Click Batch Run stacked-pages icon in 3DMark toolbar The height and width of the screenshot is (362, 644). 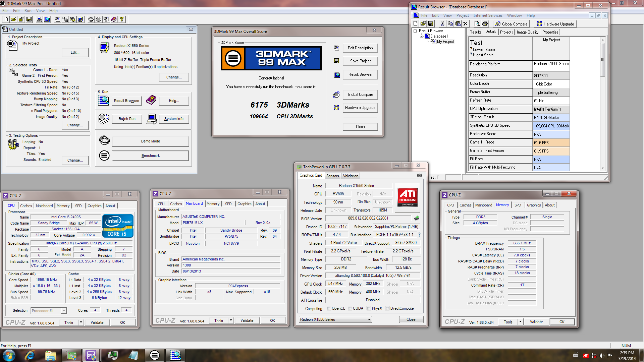pyautogui.click(x=106, y=19)
